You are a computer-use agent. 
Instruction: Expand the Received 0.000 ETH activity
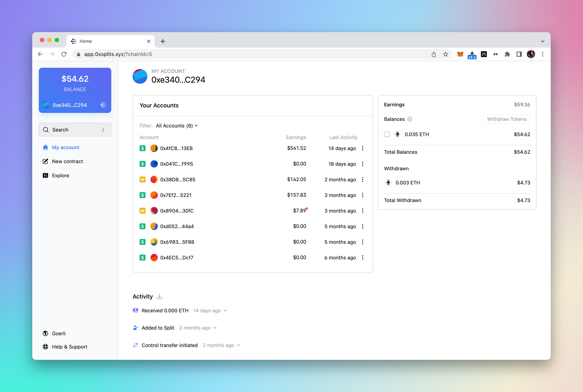(x=225, y=311)
